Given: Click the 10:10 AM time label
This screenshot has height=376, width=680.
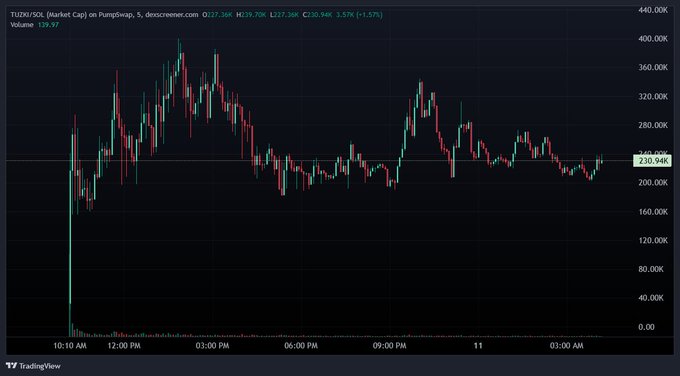Looking at the screenshot, I should click(x=70, y=346).
